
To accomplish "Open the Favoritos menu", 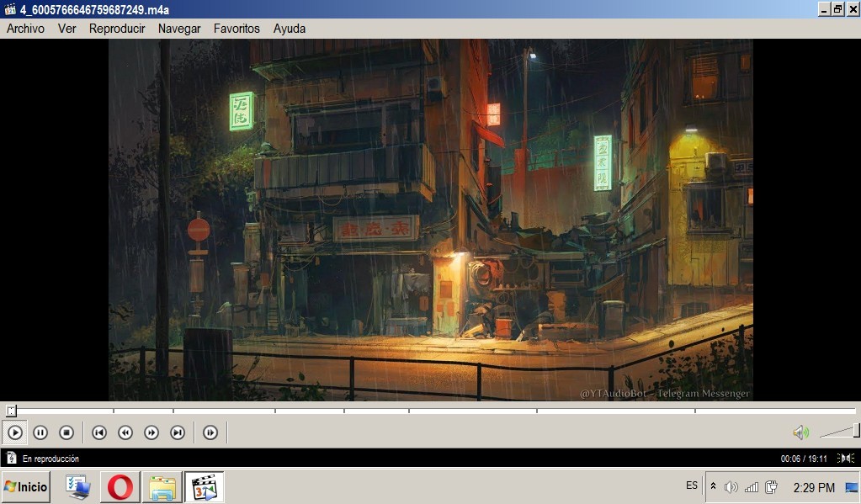I will click(237, 29).
